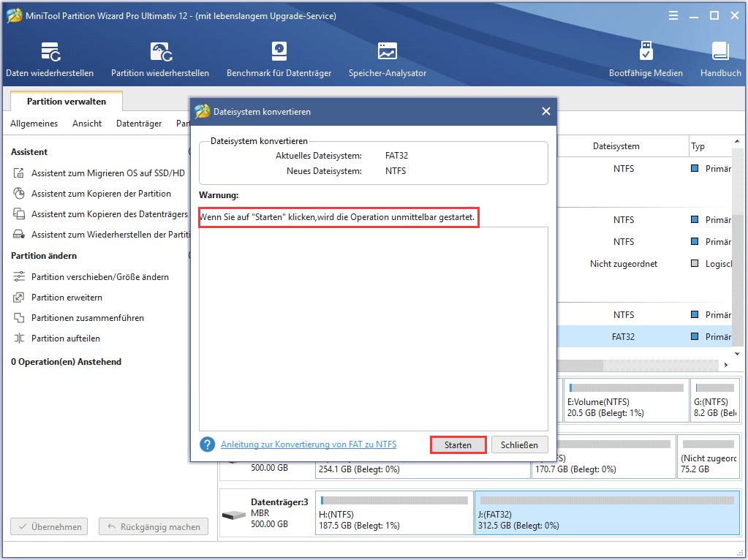Select E:Volume(NTFS) partition block
Screen dimensions: 748x560
pos(627,400)
